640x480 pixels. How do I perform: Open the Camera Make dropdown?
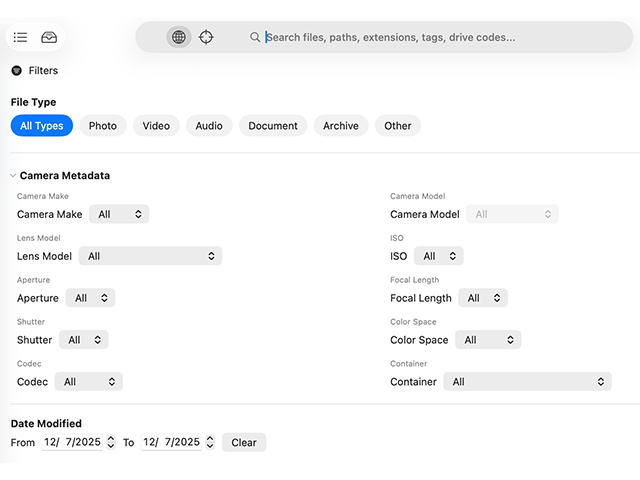coord(119,214)
